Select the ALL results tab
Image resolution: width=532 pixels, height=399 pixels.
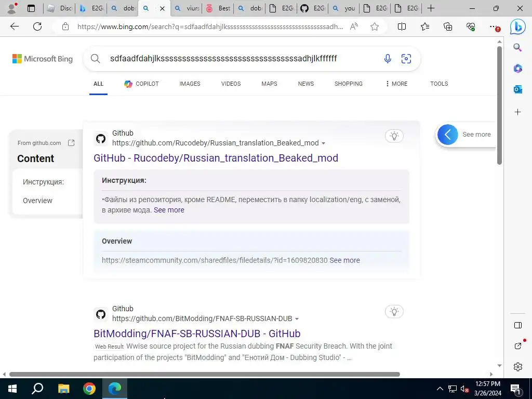98,84
